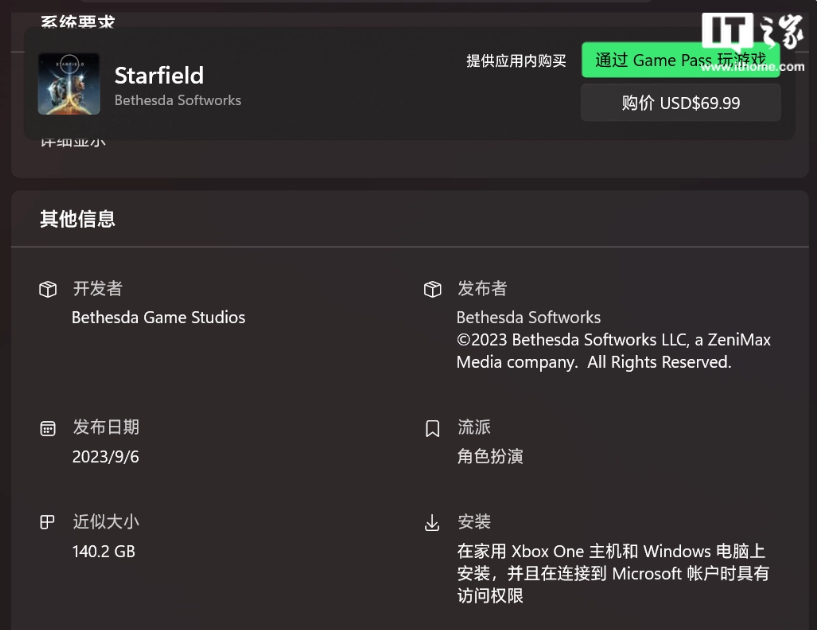The image size is (817, 630).
Task: Click the installation download arrow icon
Action: 432,523
